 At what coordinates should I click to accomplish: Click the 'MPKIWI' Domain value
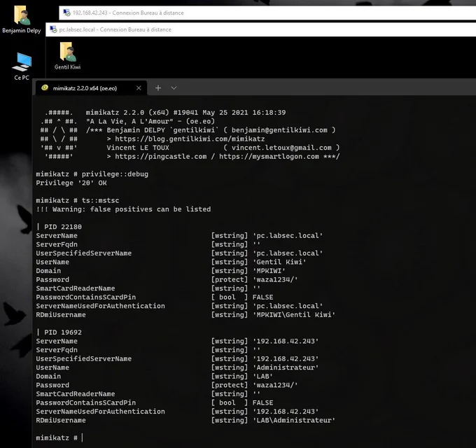pos(269,271)
